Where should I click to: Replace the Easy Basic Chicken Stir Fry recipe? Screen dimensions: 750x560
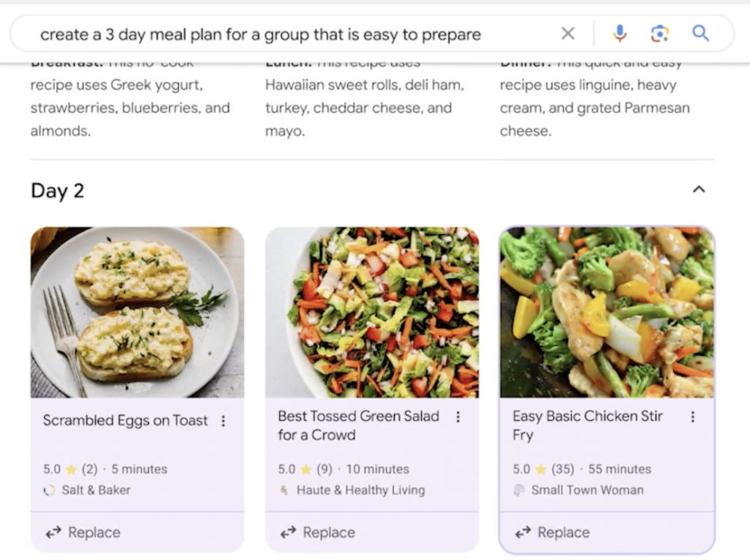(552, 532)
